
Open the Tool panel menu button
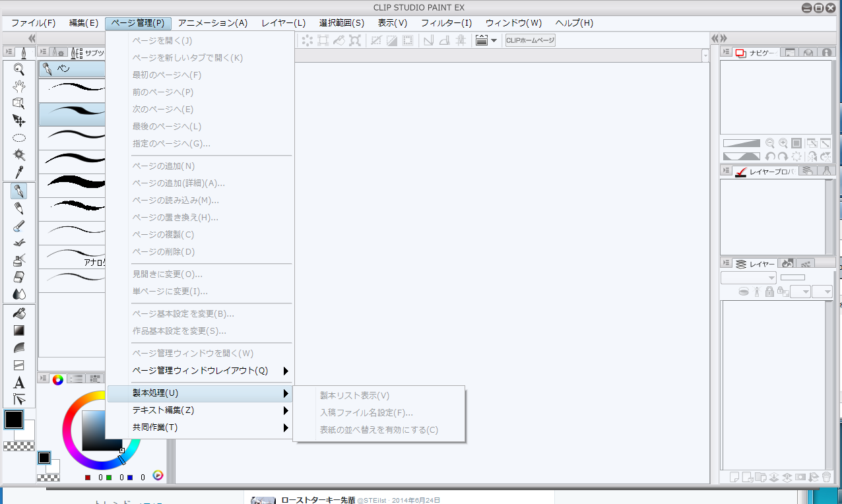pyautogui.click(x=9, y=51)
